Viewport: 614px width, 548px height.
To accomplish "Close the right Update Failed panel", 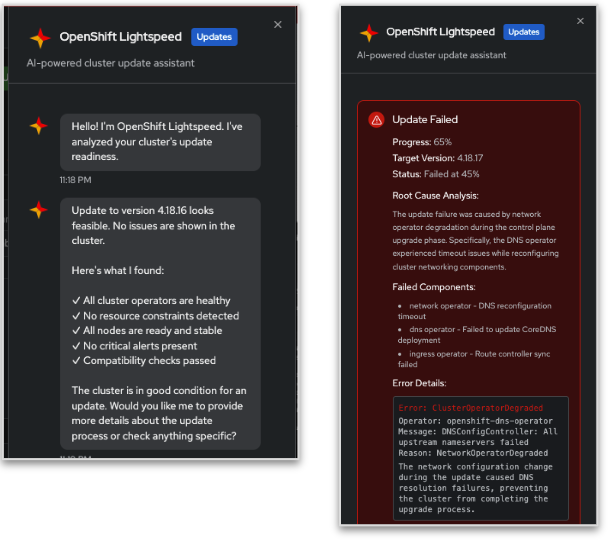I will (x=580, y=21).
